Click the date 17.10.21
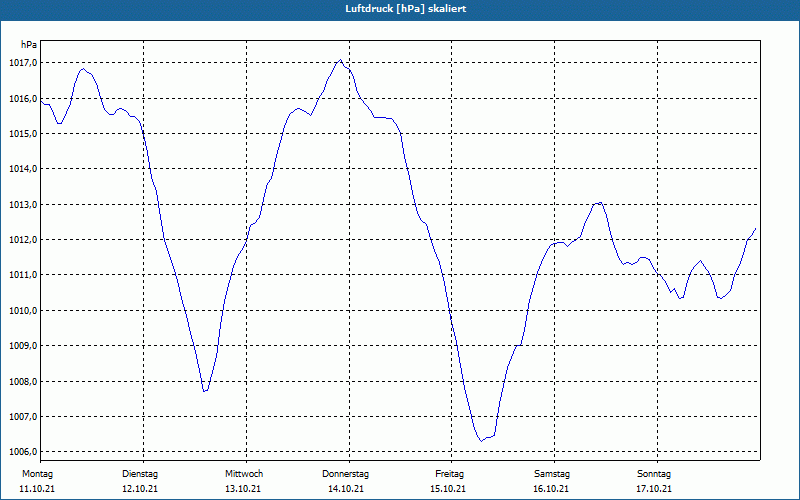This screenshot has height=500, width=800. [x=654, y=489]
